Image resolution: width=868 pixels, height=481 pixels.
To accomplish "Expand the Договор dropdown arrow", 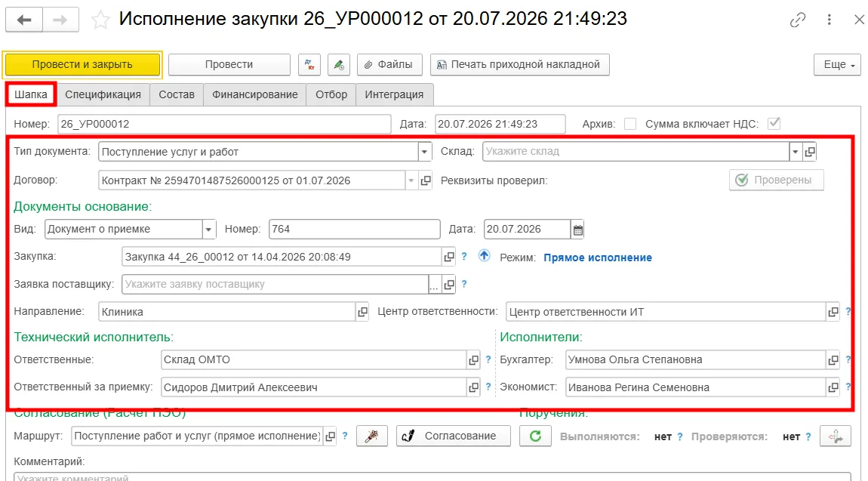I will [411, 180].
